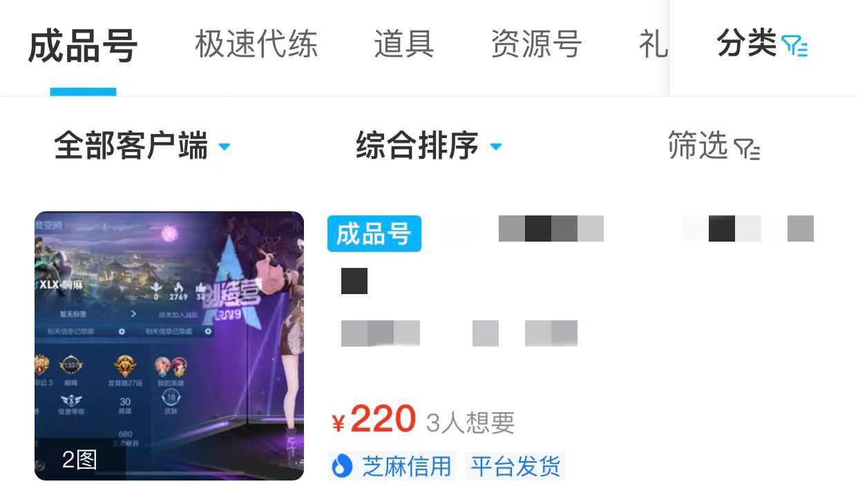858x504 pixels.
Task: Tap the 3人想要 text
Action: [470, 423]
